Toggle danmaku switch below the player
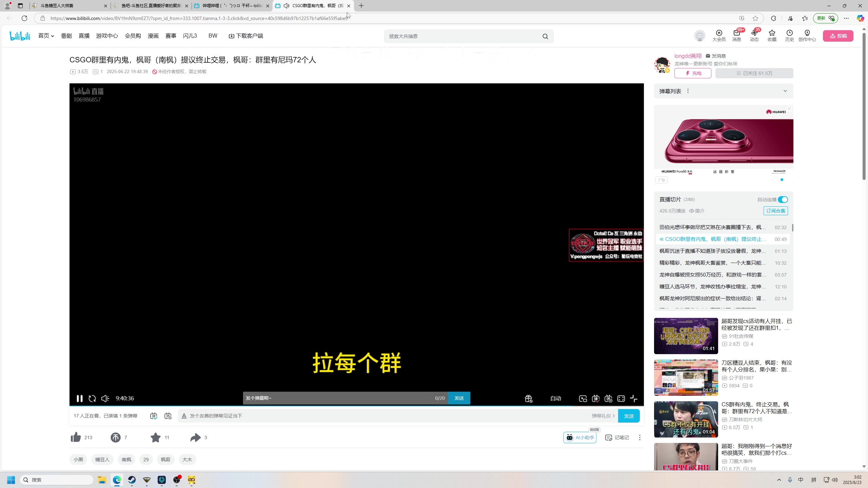Image resolution: width=868 pixels, height=488 pixels. (x=154, y=416)
